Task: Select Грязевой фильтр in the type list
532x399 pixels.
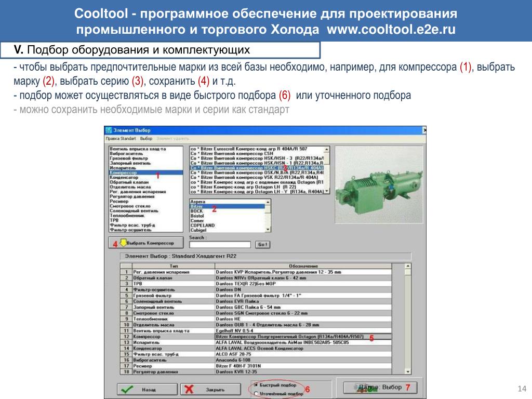Action: (x=146, y=158)
